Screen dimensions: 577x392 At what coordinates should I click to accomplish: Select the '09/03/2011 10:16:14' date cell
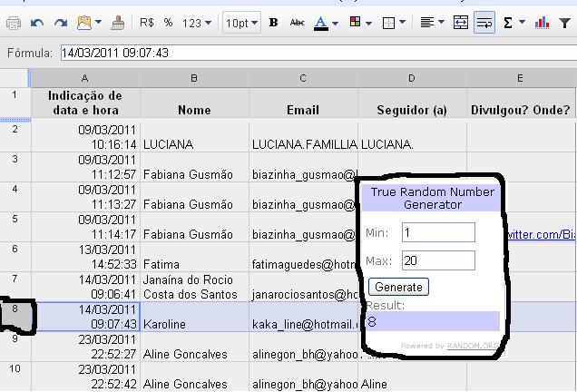tap(85, 137)
